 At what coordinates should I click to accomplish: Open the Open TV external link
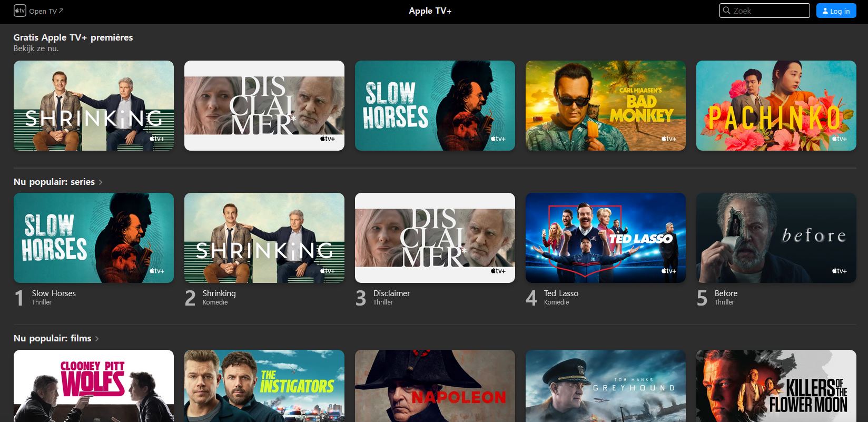46,11
